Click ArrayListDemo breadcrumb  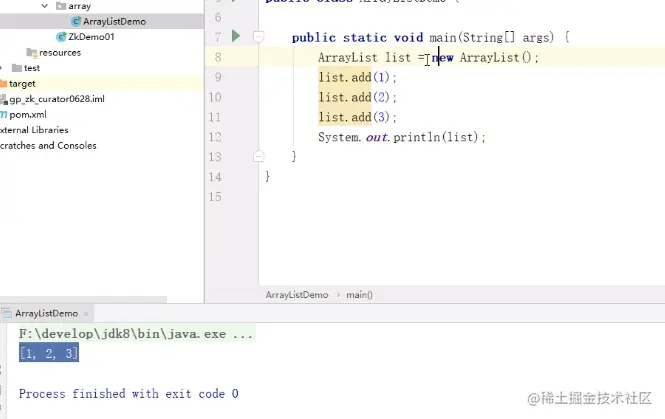pos(297,295)
